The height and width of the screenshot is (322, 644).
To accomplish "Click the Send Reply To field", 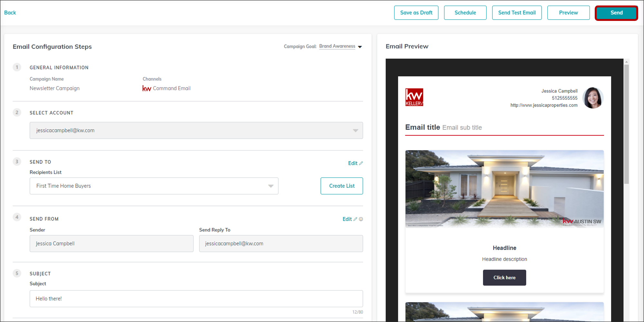I will coord(281,244).
